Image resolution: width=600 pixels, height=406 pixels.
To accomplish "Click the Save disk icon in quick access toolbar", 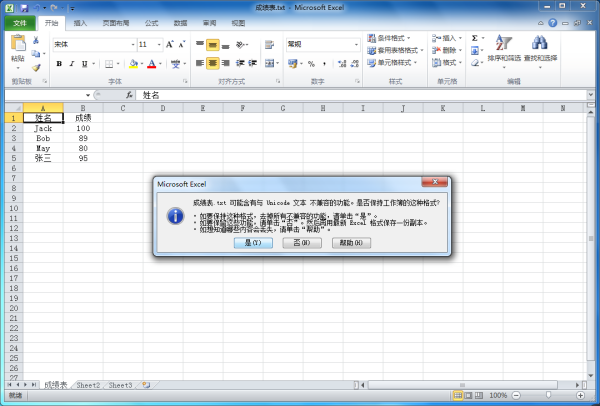I will coord(24,8).
